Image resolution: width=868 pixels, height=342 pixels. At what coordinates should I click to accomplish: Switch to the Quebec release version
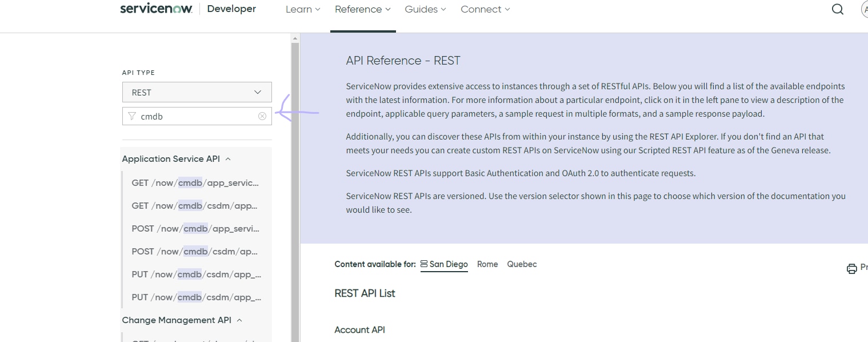522,264
